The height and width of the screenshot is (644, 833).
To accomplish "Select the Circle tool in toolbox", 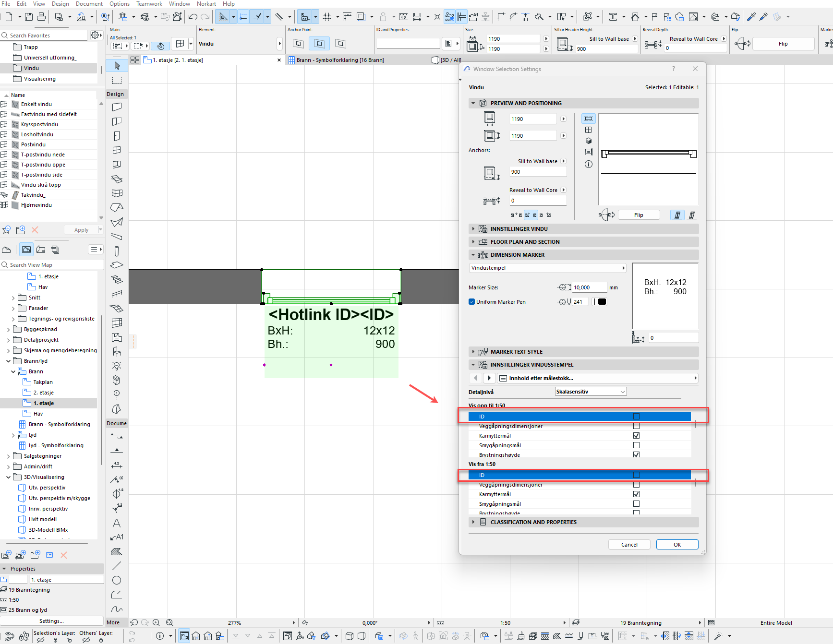I will [x=117, y=580].
